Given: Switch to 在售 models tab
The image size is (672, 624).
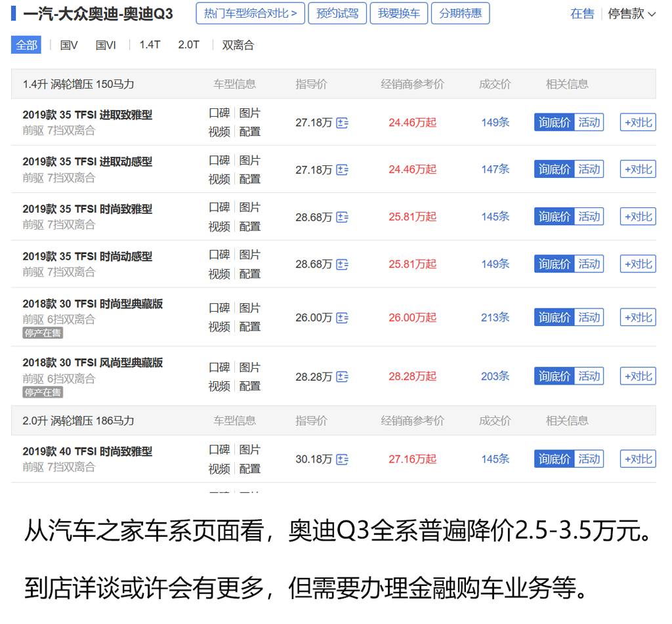Looking at the screenshot, I should click(582, 14).
